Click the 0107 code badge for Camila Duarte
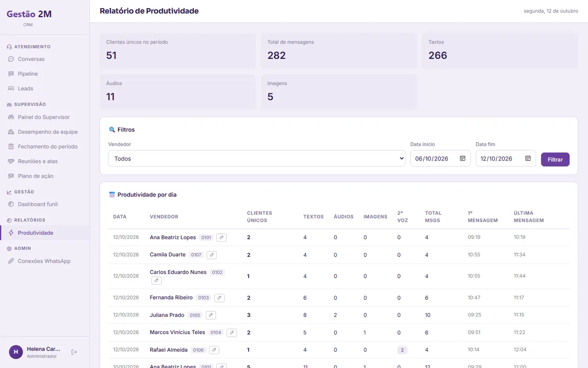The width and height of the screenshot is (588, 368). [196, 255]
